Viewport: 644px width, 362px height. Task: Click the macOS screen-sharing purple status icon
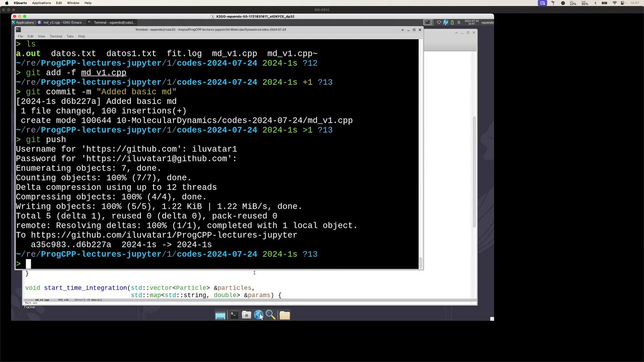[542, 3]
